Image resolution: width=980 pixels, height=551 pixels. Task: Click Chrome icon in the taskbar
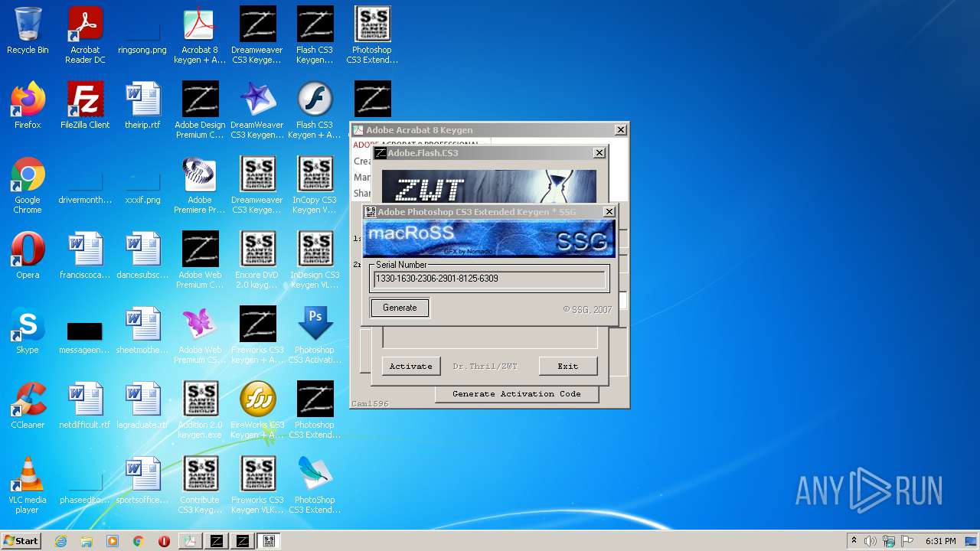pos(139,541)
